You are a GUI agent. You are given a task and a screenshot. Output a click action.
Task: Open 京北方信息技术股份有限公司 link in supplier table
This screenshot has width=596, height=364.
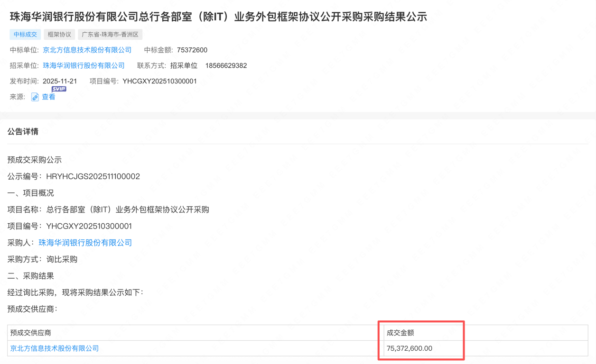tap(55, 348)
